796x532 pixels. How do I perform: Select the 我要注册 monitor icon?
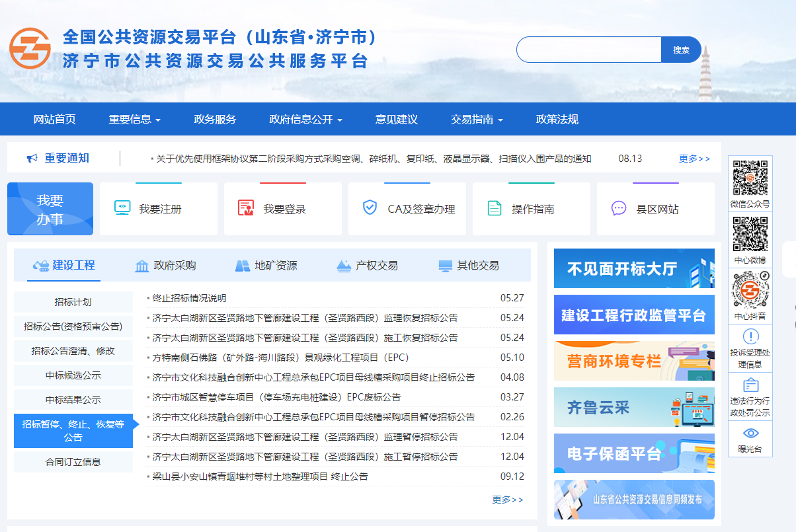[122, 208]
